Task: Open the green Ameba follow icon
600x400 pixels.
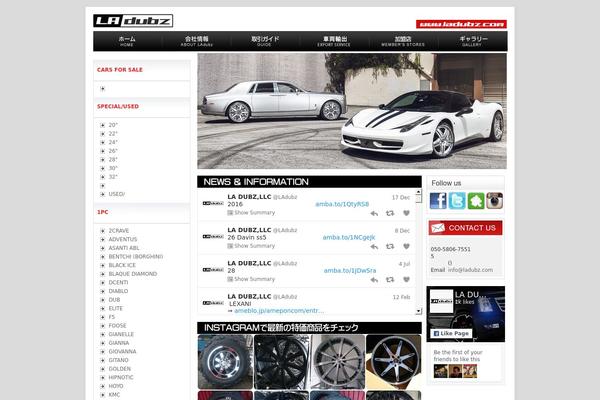Action: (x=476, y=201)
